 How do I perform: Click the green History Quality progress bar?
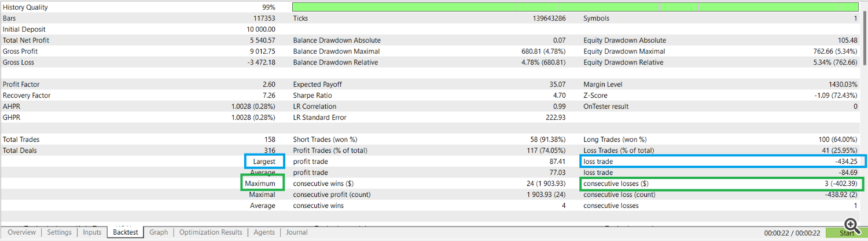click(x=575, y=8)
